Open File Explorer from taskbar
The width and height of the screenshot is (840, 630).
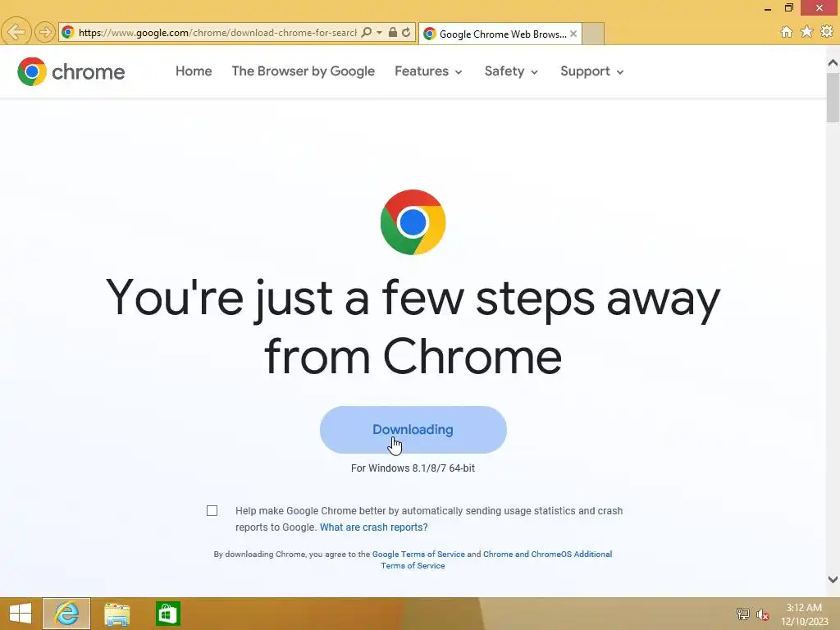point(116,614)
